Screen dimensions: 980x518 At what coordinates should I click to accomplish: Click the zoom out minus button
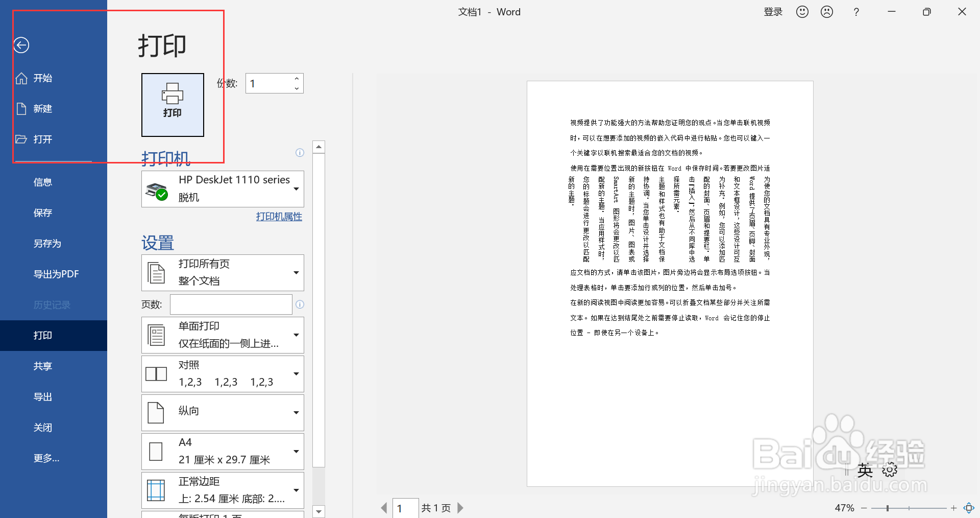pos(864,508)
